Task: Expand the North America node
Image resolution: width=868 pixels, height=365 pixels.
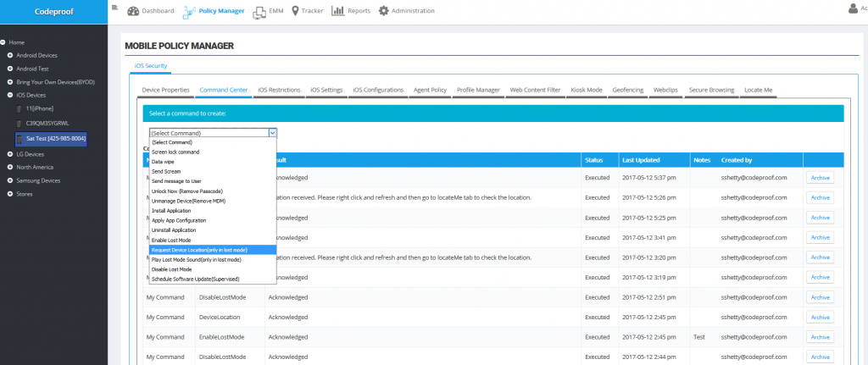Action: (x=10, y=167)
